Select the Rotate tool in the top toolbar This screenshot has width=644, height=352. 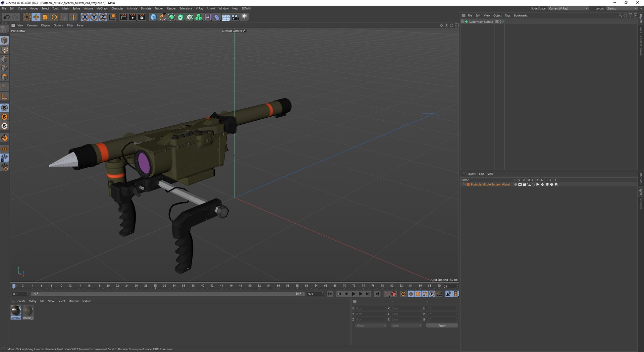pos(54,17)
